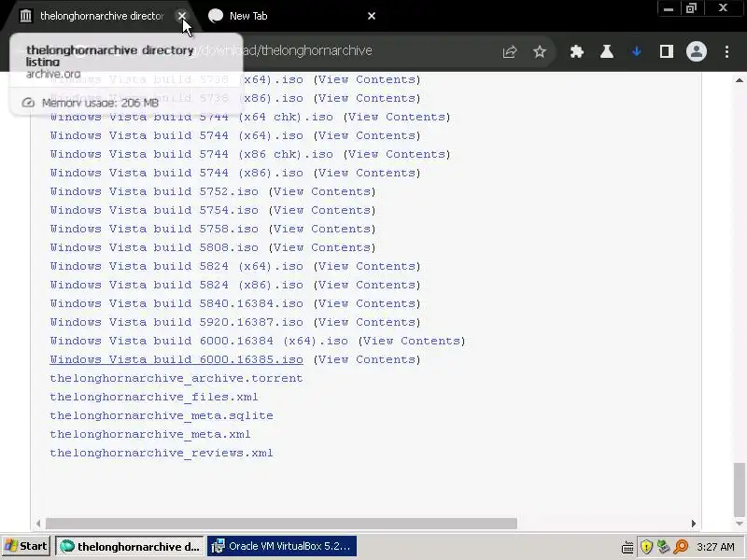
Task: Open Windows Start menu
Action: (26, 546)
